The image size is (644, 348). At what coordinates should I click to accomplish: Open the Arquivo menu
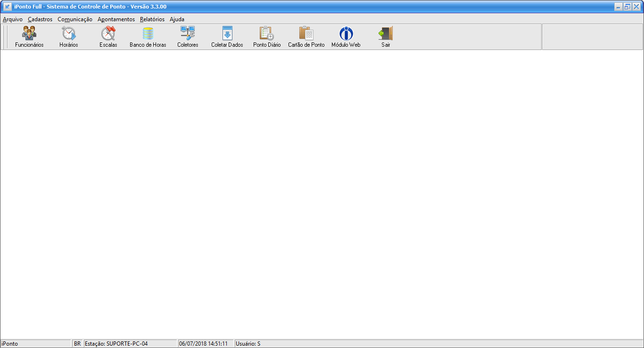[x=13, y=19]
